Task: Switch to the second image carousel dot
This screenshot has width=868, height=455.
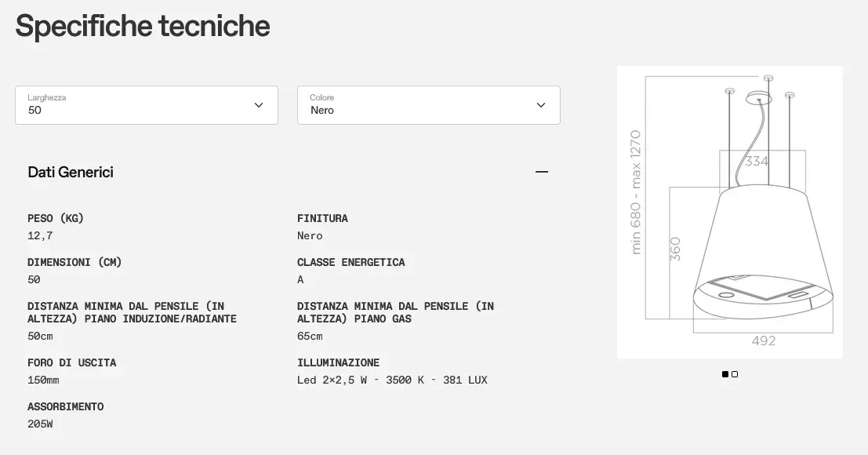Action: coord(735,374)
